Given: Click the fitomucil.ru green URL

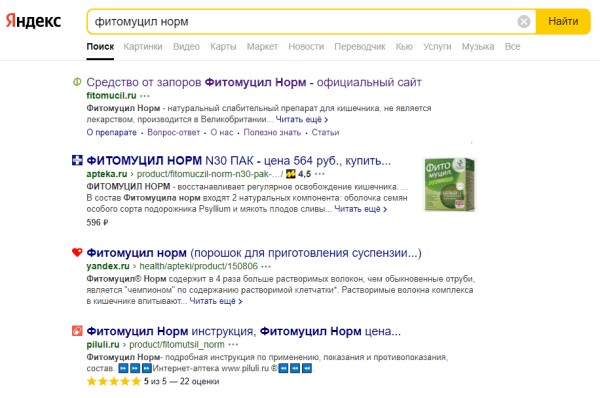Looking at the screenshot, I should click(111, 95).
